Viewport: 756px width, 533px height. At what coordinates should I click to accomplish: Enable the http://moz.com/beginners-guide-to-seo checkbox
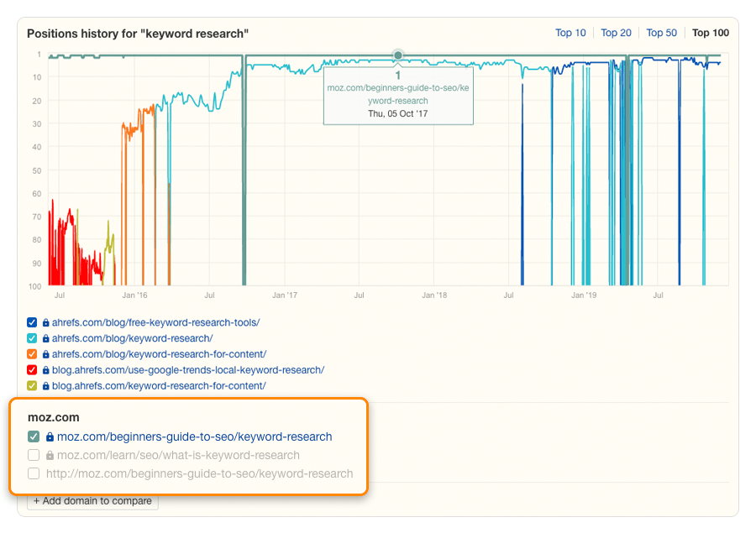pos(34,473)
